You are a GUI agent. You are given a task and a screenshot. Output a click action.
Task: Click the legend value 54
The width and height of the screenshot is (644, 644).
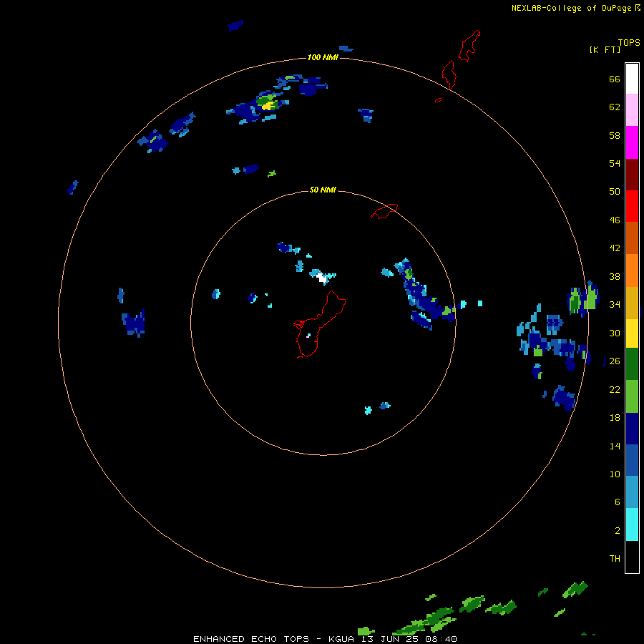pos(615,163)
